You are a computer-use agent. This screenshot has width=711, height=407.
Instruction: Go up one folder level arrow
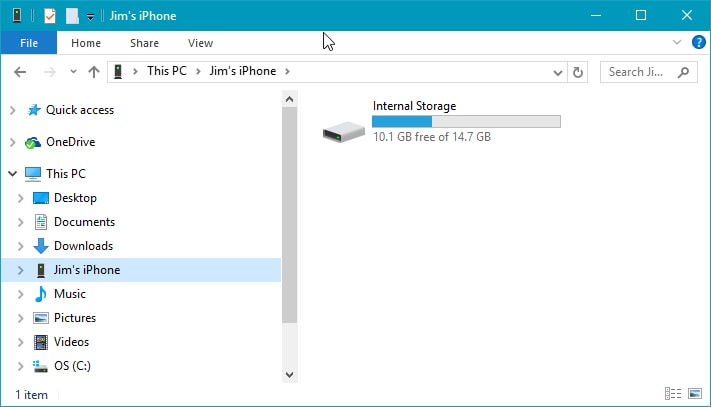click(x=94, y=72)
